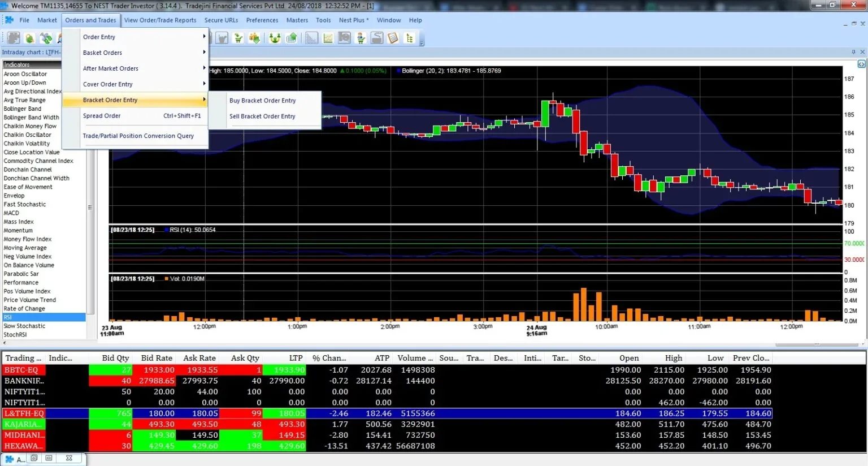
Task: Select Moving Average indicator
Action: click(44, 248)
